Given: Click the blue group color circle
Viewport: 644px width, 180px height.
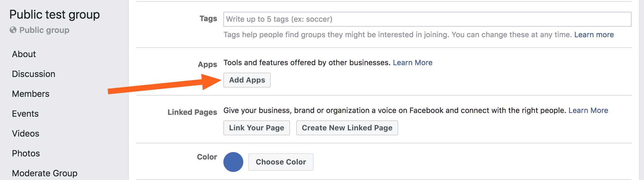Looking at the screenshot, I should [x=233, y=162].
